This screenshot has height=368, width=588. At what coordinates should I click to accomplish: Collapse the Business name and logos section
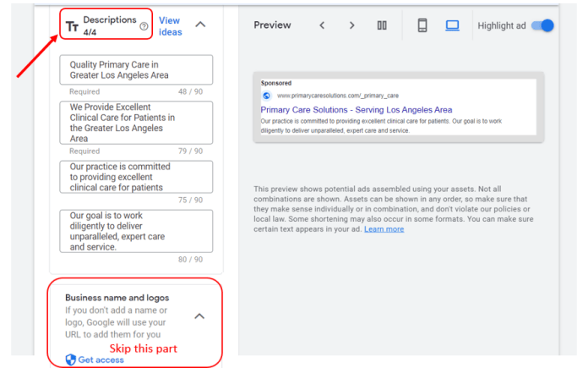coord(199,316)
